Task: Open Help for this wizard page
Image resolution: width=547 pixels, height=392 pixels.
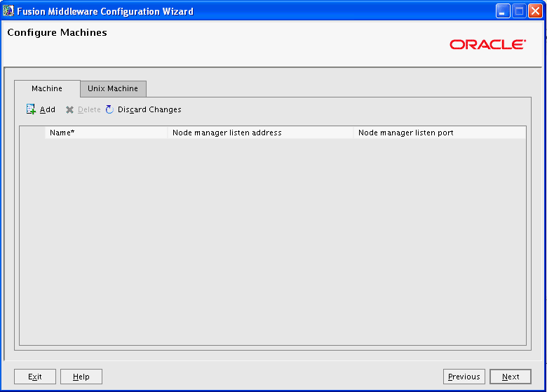Action: 81,377
